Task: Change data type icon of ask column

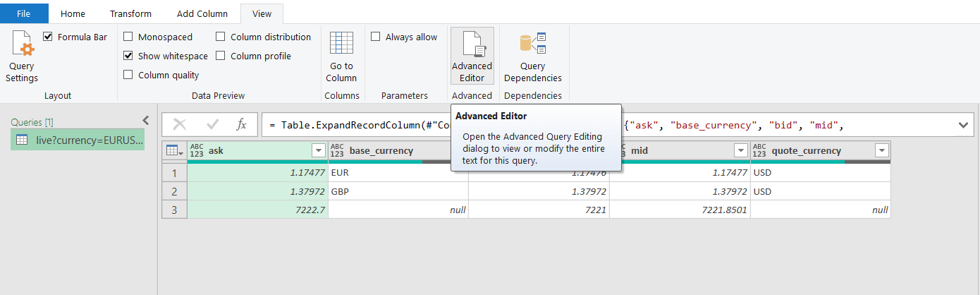Action: (x=197, y=150)
